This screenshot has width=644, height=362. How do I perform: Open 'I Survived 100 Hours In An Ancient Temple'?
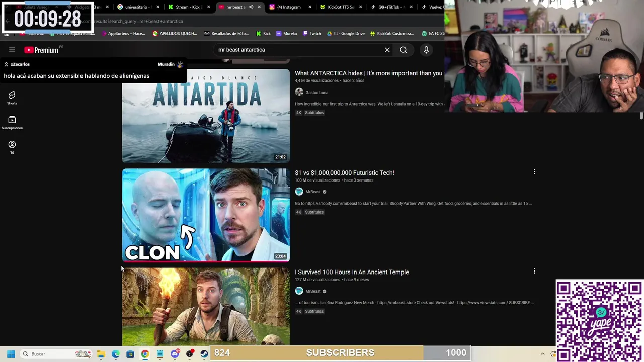tap(352, 272)
